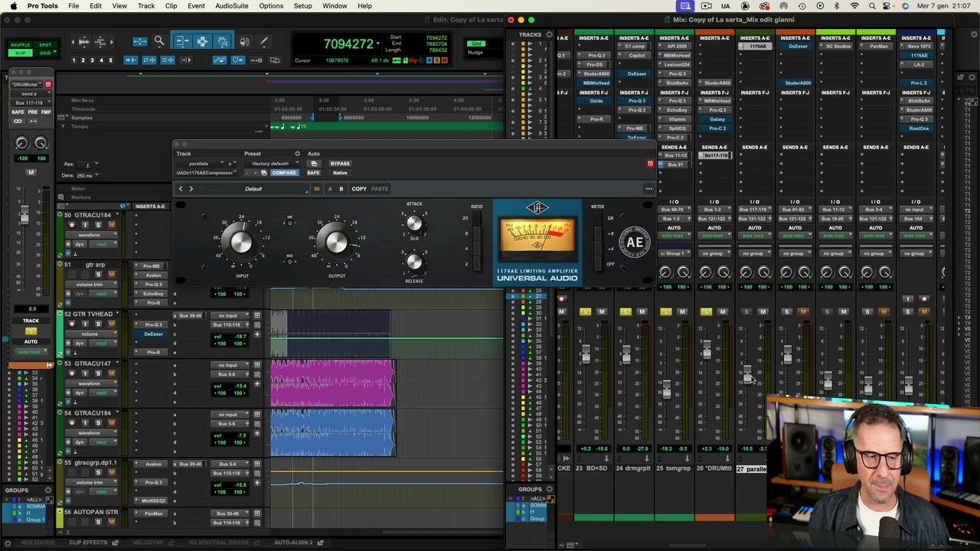Click the INPUT knob on the 1176AE
This screenshot has width=980, height=551.
coord(241,243)
